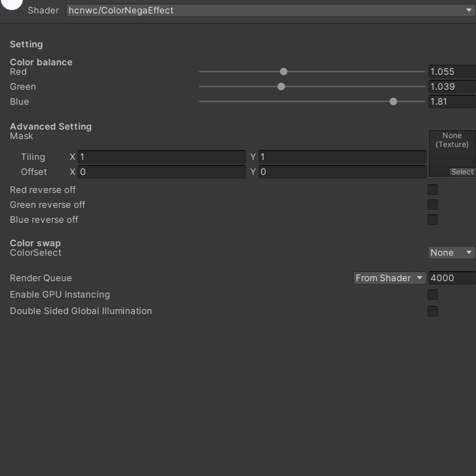Click the Double Sided Global Illumination label
Image resolution: width=476 pixels, height=476 pixels.
point(81,311)
